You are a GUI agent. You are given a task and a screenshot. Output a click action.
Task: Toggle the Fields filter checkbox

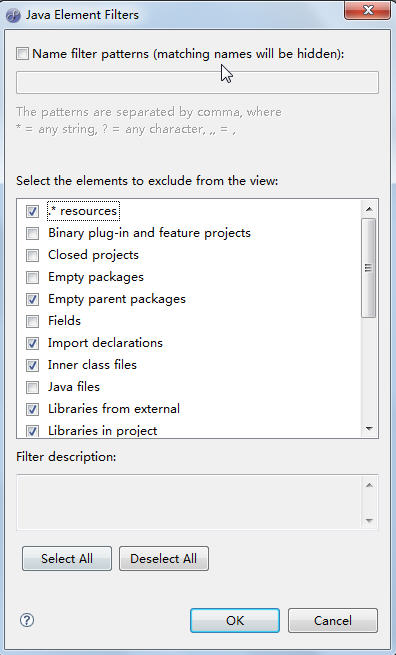(32, 321)
